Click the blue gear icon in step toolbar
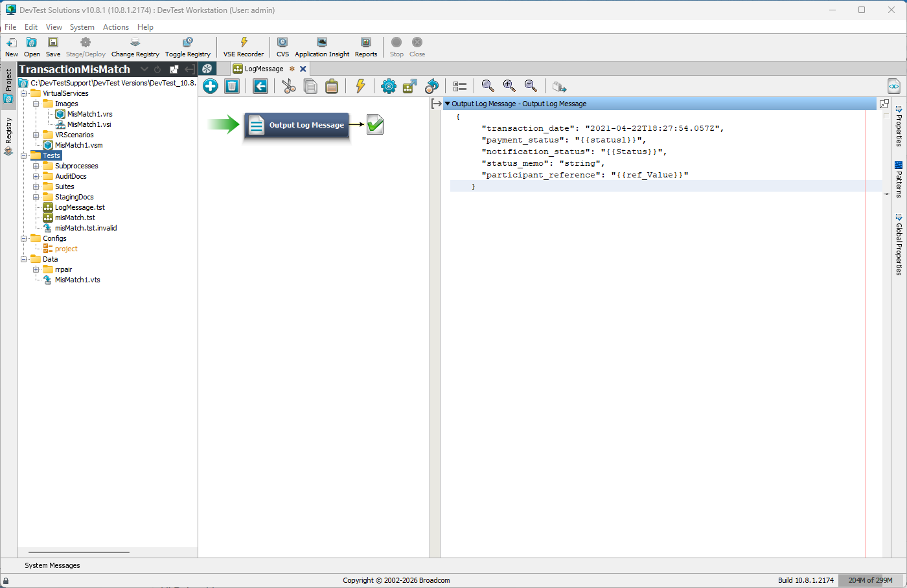The image size is (907, 588). click(389, 86)
